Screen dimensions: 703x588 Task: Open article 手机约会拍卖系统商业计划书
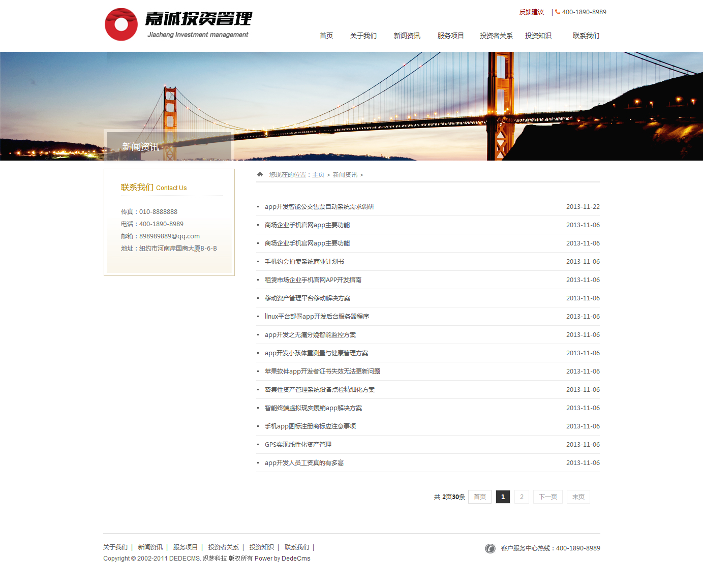coord(304,262)
